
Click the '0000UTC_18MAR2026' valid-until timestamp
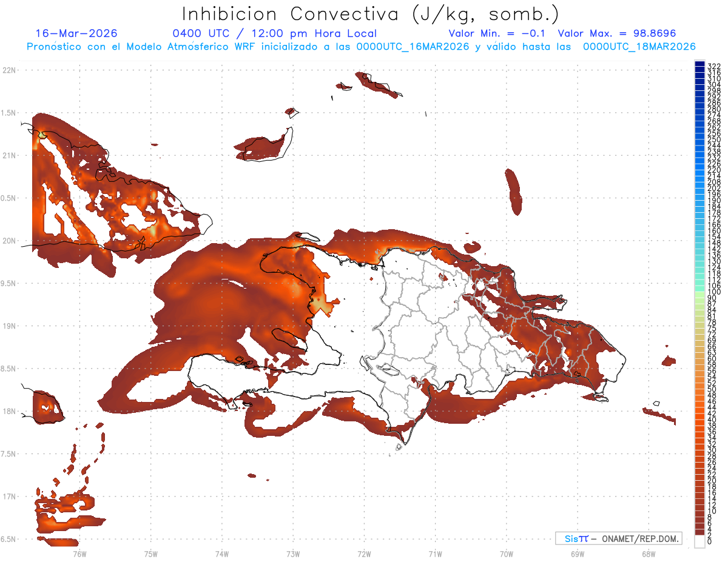639,47
